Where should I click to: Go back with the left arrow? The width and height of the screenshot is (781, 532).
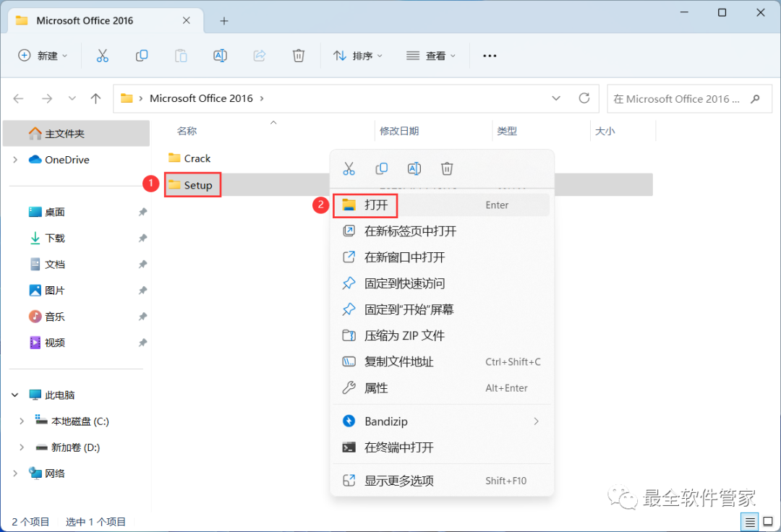(x=18, y=98)
